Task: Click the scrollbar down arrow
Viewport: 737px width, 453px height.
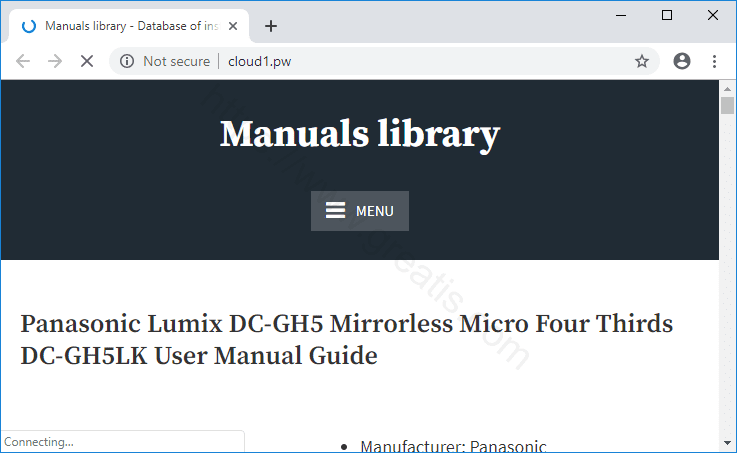Action: point(727,444)
